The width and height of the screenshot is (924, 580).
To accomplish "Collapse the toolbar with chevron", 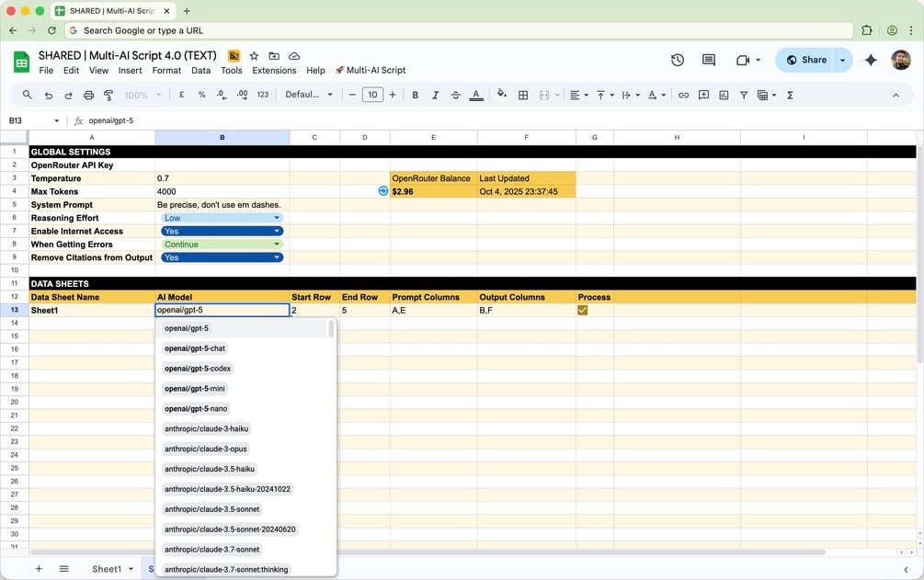I will [x=895, y=95].
